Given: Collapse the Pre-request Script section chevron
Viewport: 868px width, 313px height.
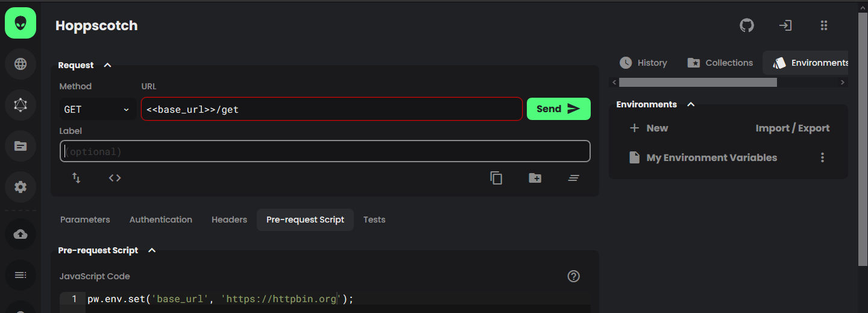Looking at the screenshot, I should click(152, 250).
